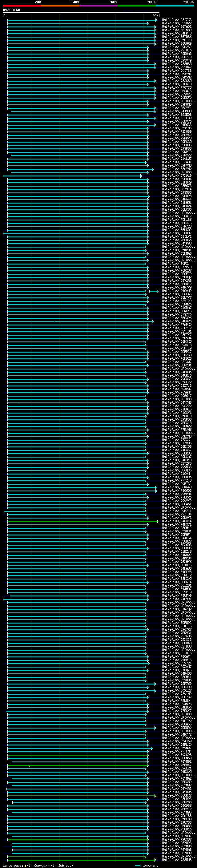197x868 pixels.
Task: Select hit label UniRef100_Q8ILV2
Action: 177,236
